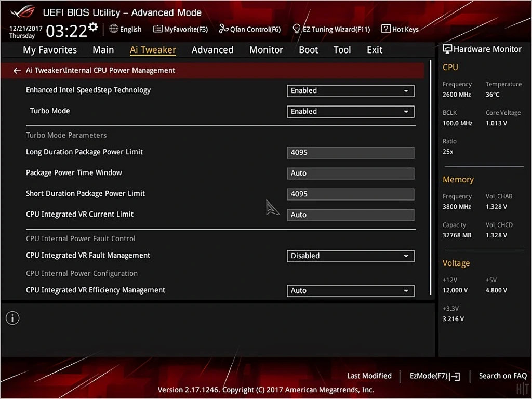The image size is (532, 399).
Task: Select the Ai Tweaker tab
Action: [153, 50]
